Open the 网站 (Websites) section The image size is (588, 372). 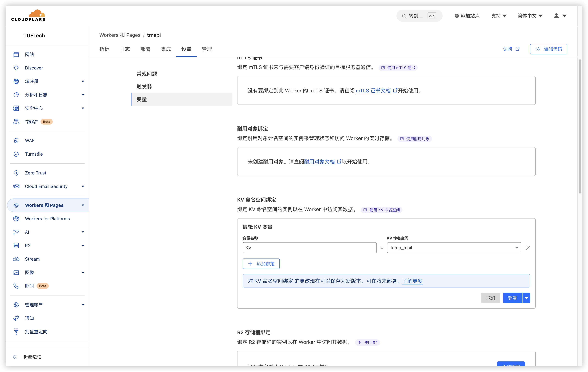(29, 54)
